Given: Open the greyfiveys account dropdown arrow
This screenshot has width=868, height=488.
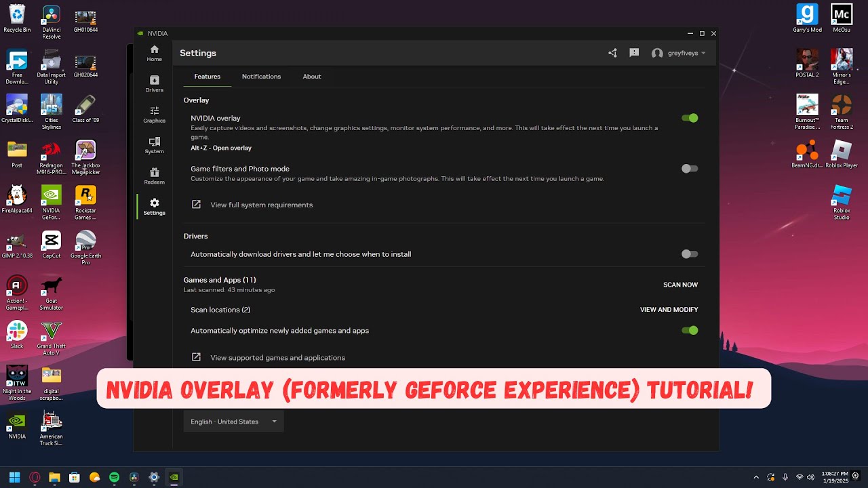Looking at the screenshot, I should pos(703,53).
